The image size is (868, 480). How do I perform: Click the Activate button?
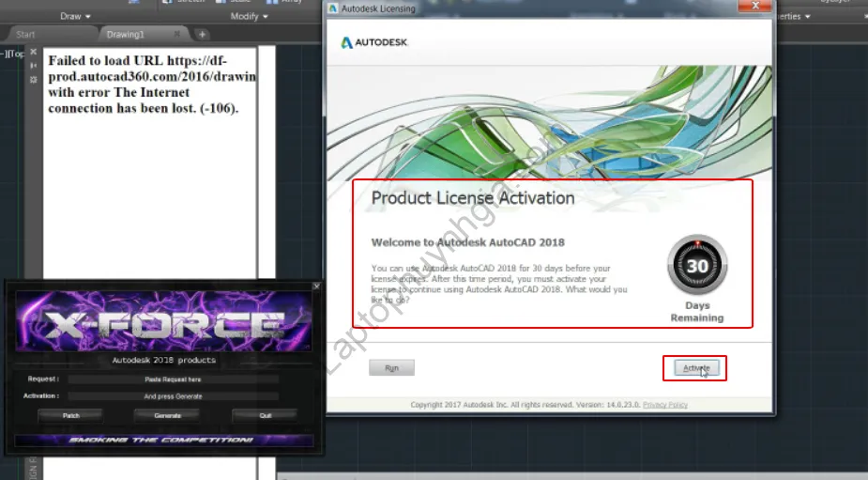[695, 368]
